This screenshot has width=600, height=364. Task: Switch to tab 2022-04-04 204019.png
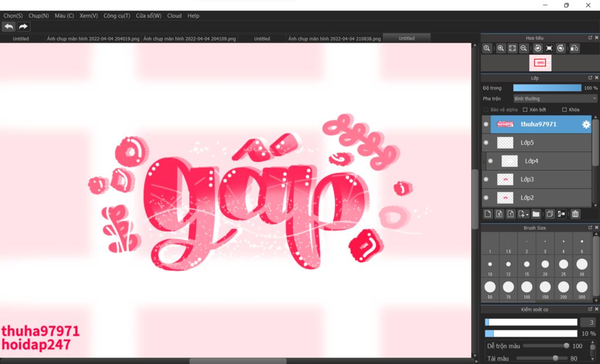click(x=93, y=39)
